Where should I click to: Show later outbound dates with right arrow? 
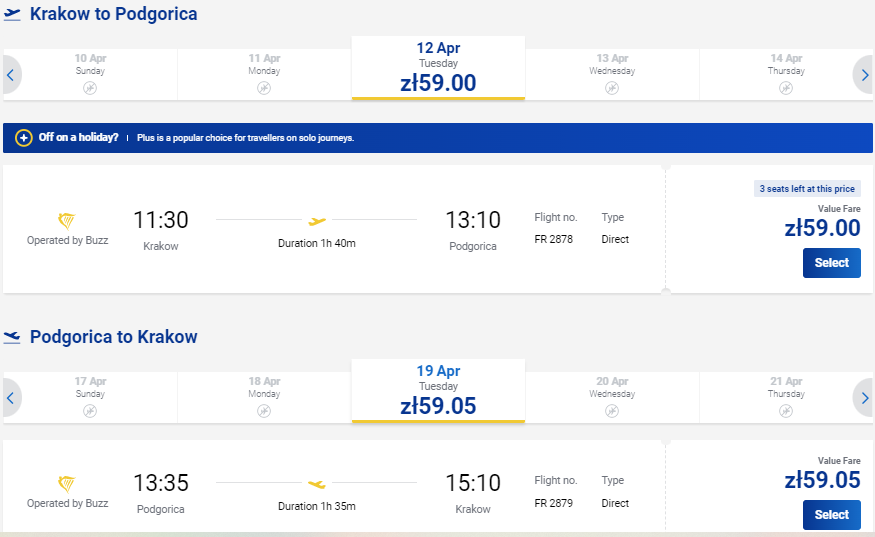pyautogui.click(x=864, y=75)
